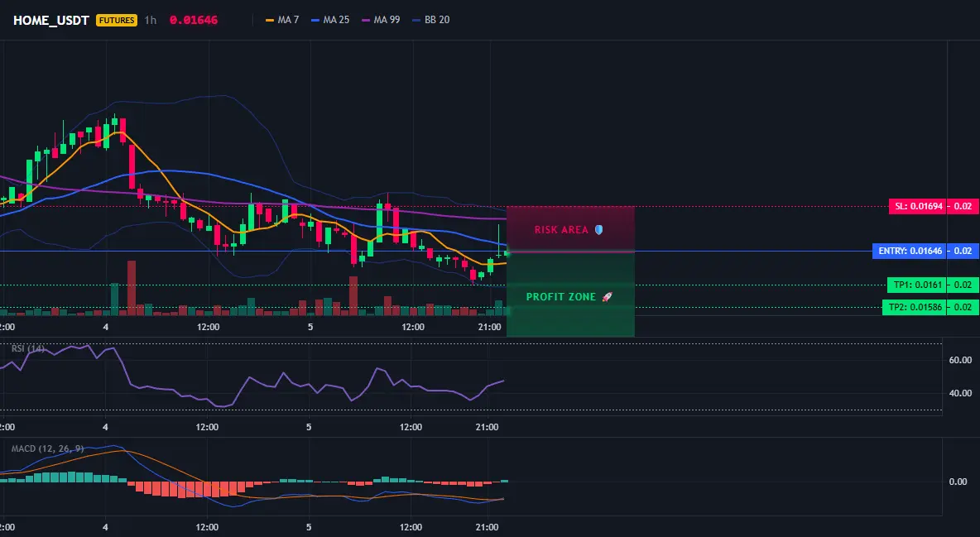Click the TP1: 0.0161 price label

click(917, 285)
